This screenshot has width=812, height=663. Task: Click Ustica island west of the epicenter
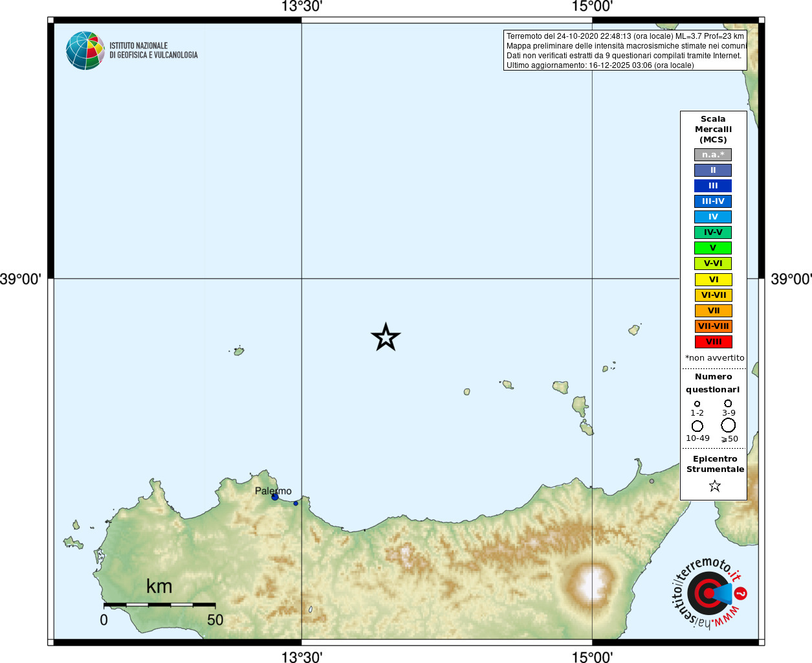(239, 351)
